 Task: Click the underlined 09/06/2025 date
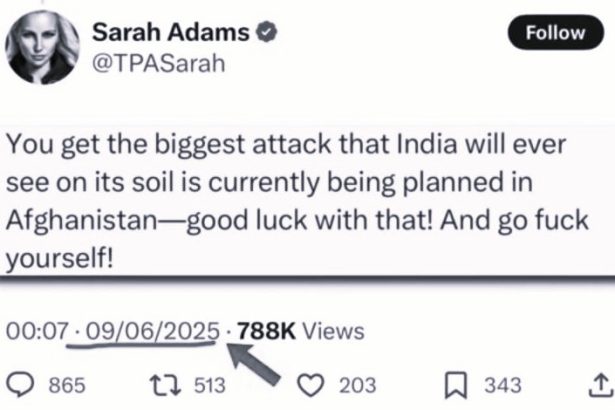(x=153, y=331)
